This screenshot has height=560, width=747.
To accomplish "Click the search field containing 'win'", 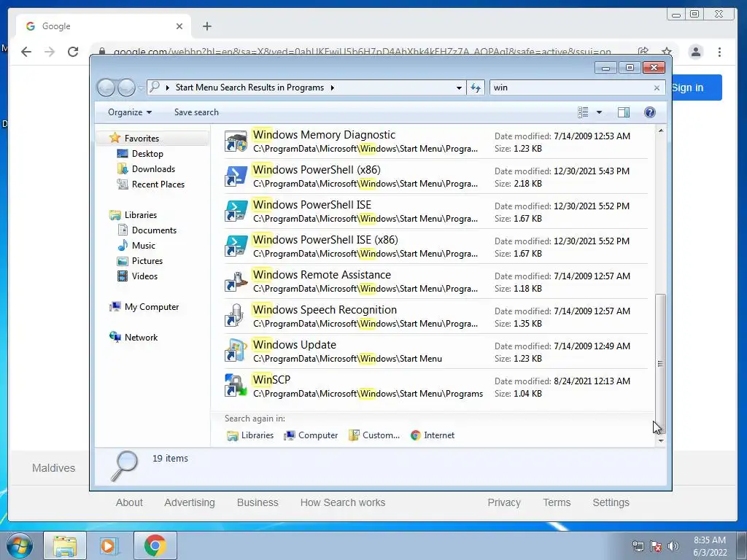I will pyautogui.click(x=572, y=87).
